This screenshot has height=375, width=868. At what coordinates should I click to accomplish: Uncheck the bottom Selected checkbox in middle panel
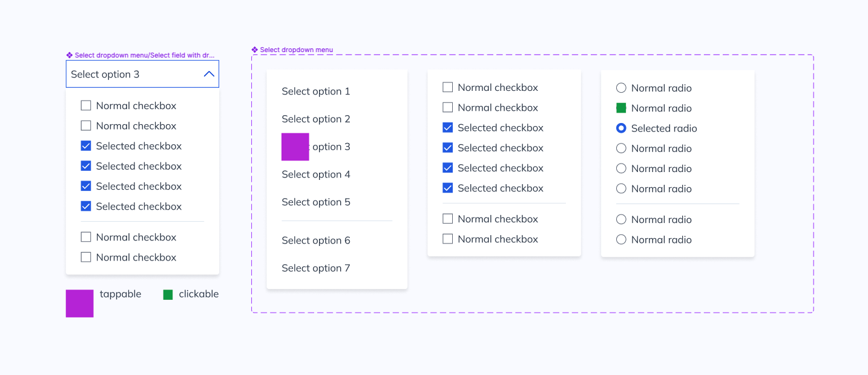pos(447,188)
